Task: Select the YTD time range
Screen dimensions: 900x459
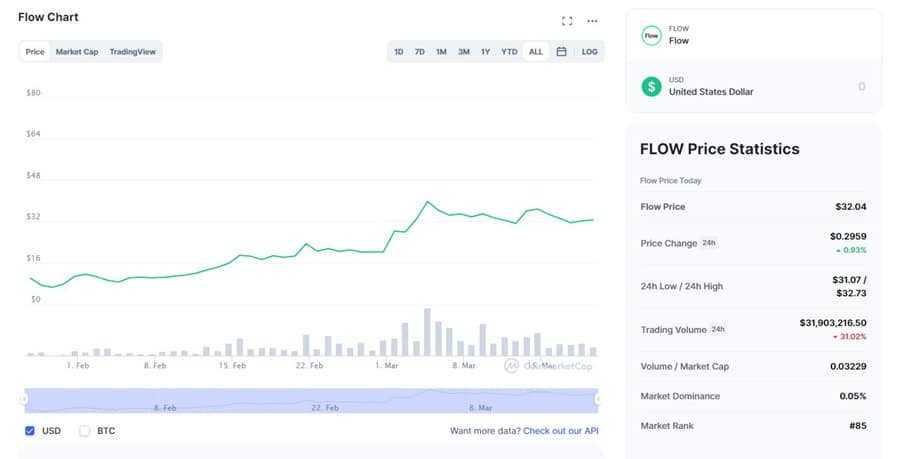Action: (509, 51)
